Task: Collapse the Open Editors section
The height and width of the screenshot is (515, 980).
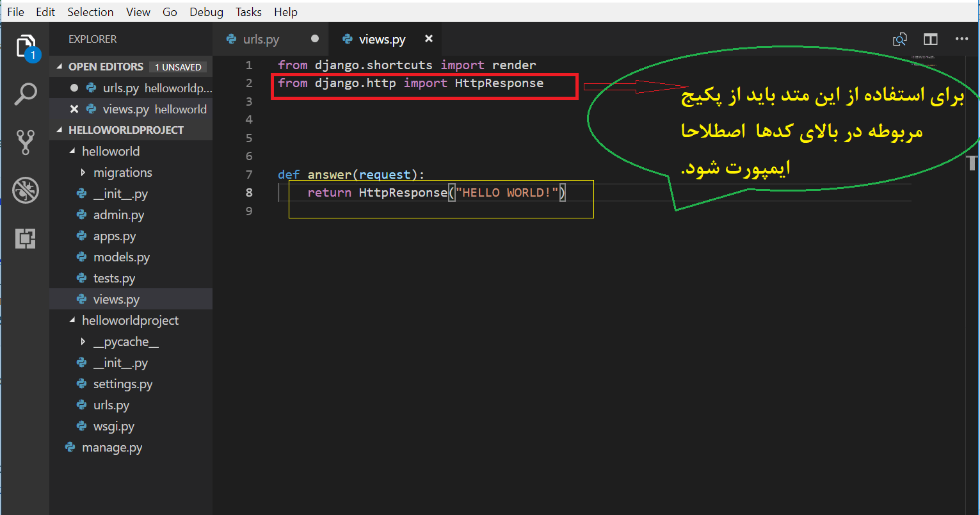Action: point(131,67)
